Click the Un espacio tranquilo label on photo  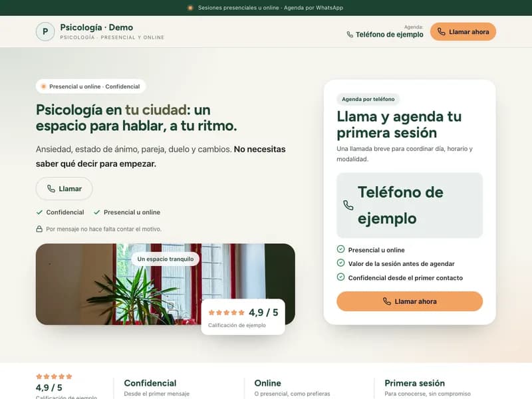click(165, 259)
